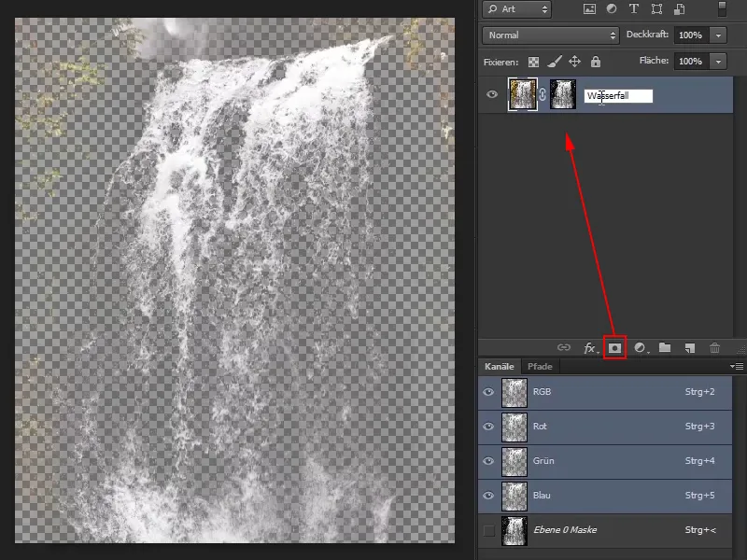Lock image pixels brush icon

555,62
